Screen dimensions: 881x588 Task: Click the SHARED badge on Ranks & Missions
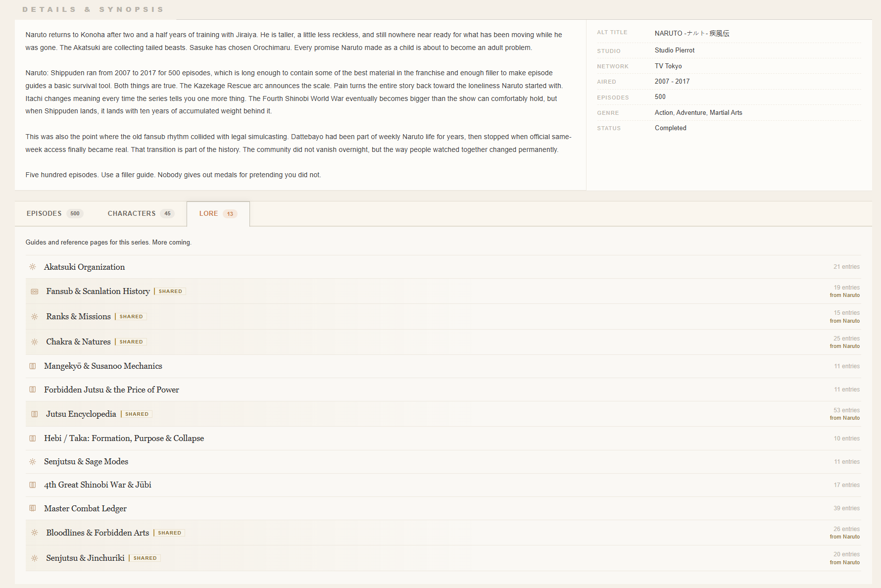coord(131,317)
